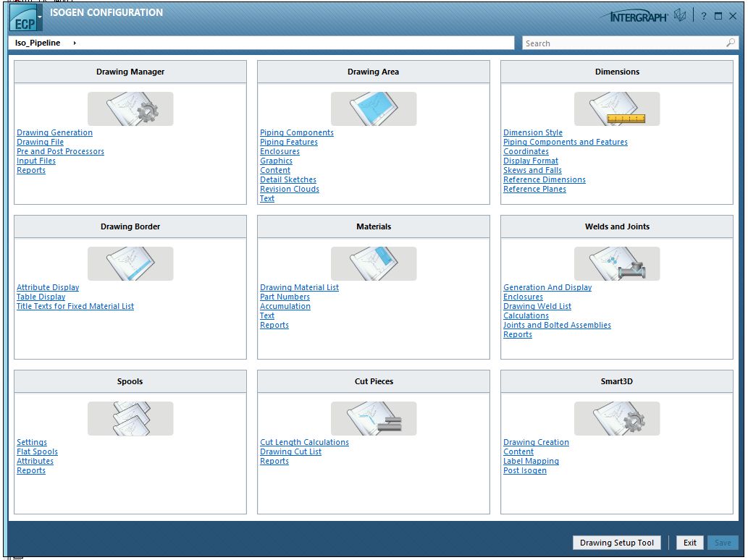The width and height of the screenshot is (748, 560).
Task: Click the Exit button
Action: (690, 543)
